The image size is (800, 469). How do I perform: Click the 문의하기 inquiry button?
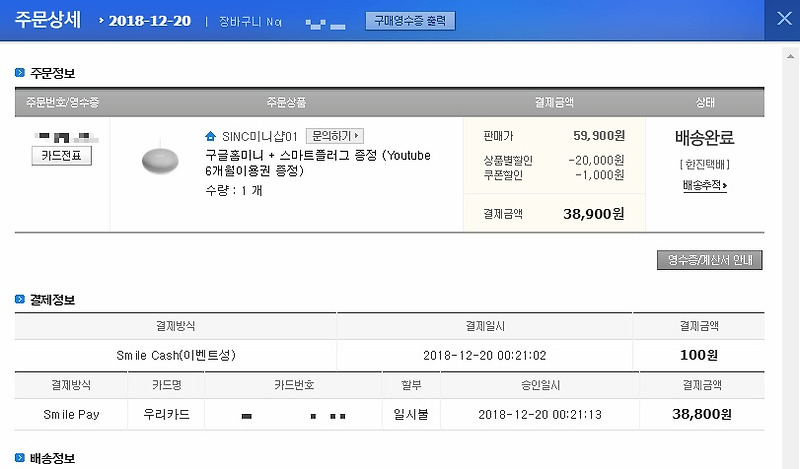(335, 136)
